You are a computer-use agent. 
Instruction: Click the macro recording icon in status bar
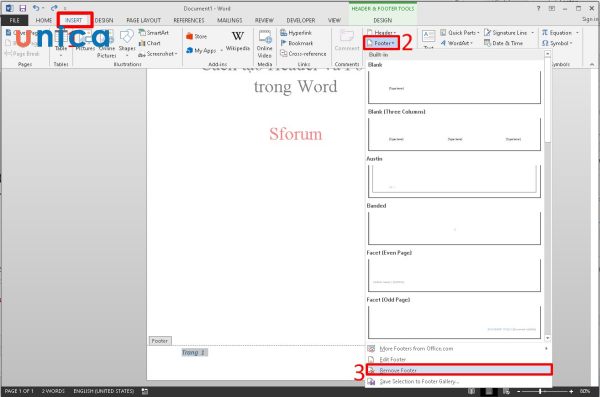click(145, 391)
